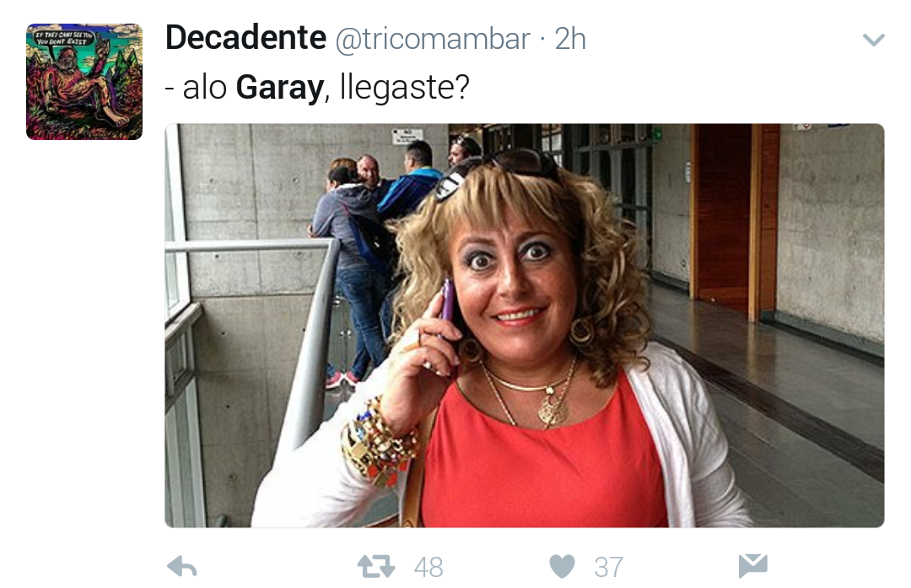View the retweet count 48

[x=429, y=567]
